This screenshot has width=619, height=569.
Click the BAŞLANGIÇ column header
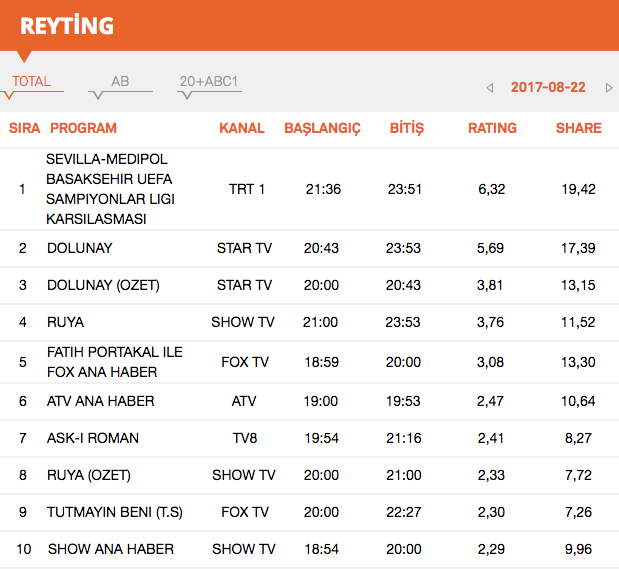pos(322,128)
